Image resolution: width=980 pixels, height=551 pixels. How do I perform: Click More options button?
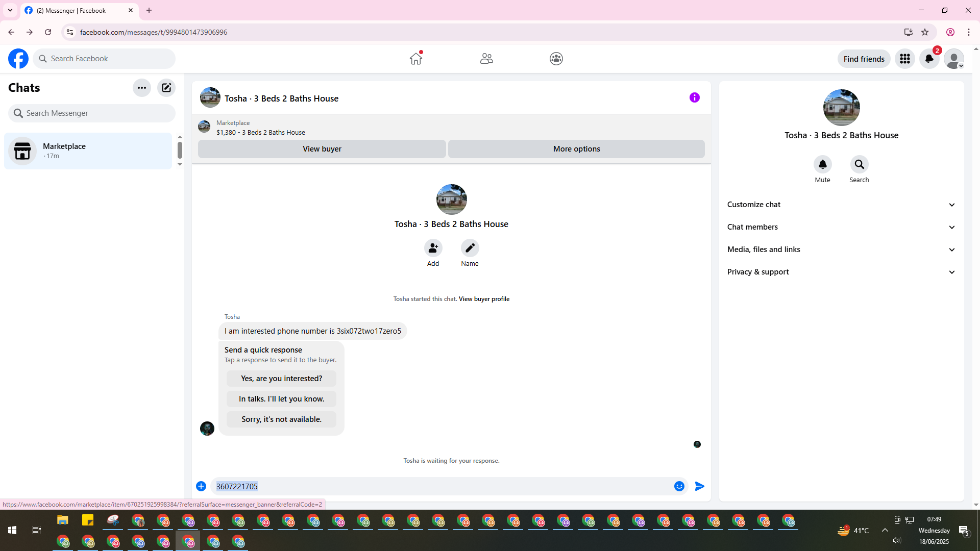click(x=576, y=149)
